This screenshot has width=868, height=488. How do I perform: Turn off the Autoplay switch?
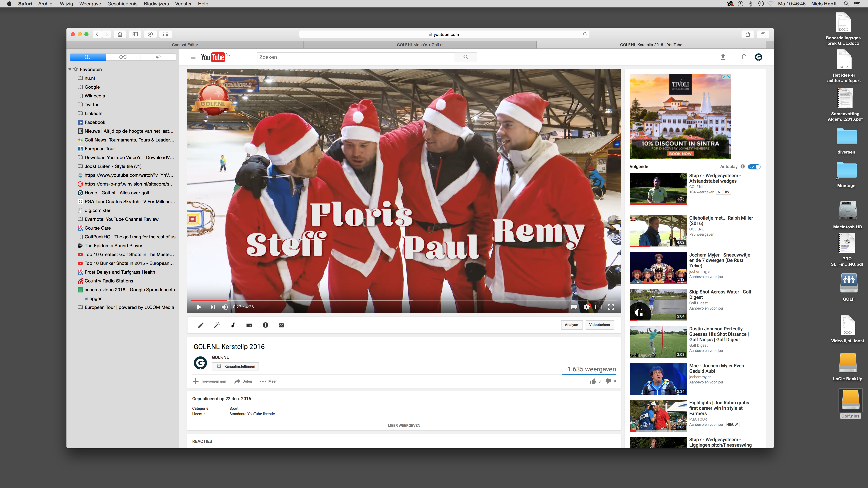click(x=754, y=167)
